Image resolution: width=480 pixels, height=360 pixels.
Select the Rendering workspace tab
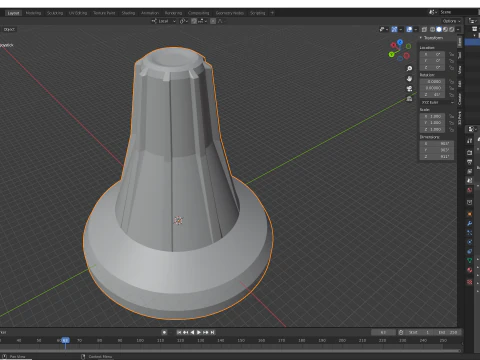pos(173,13)
